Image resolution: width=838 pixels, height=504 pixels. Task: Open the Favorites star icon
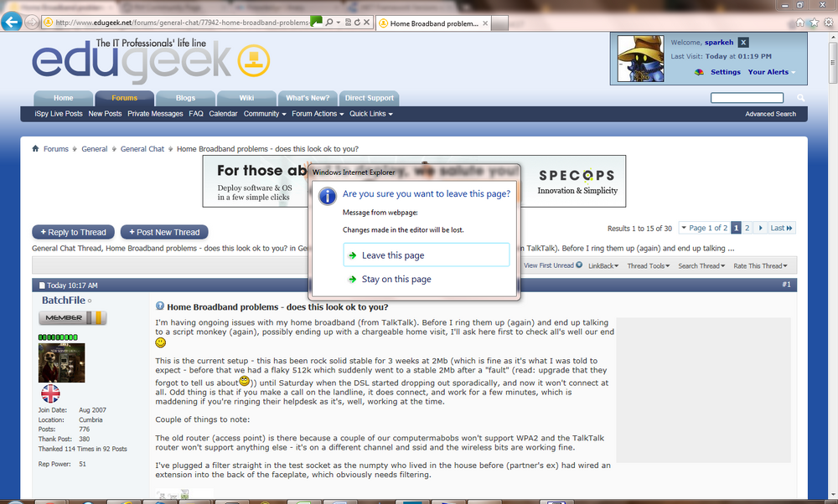(x=814, y=23)
